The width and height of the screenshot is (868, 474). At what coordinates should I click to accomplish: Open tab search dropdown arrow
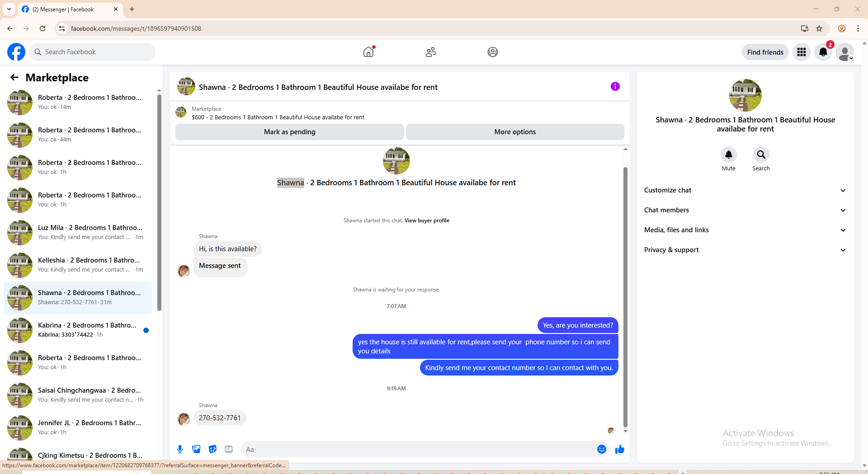tap(9, 9)
